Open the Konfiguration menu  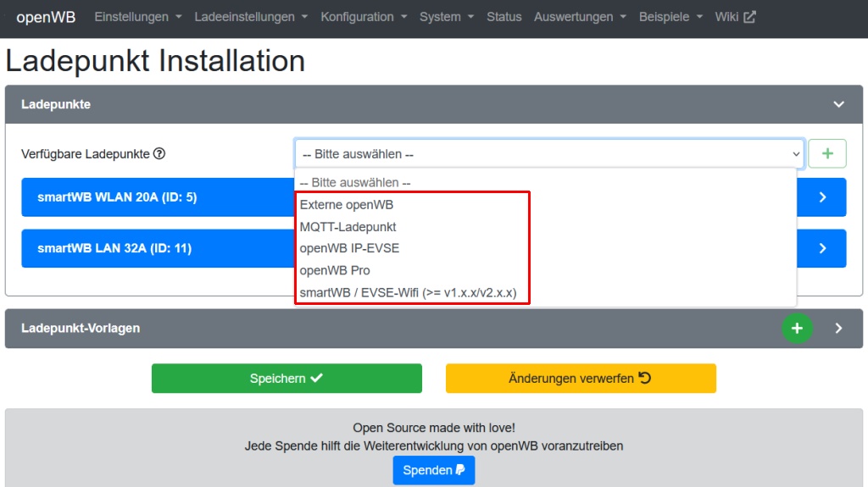[x=364, y=17]
